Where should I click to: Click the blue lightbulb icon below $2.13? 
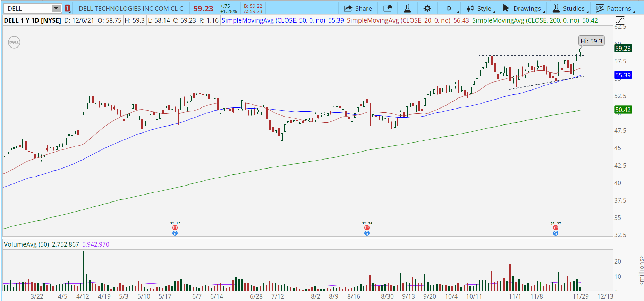(x=175, y=233)
